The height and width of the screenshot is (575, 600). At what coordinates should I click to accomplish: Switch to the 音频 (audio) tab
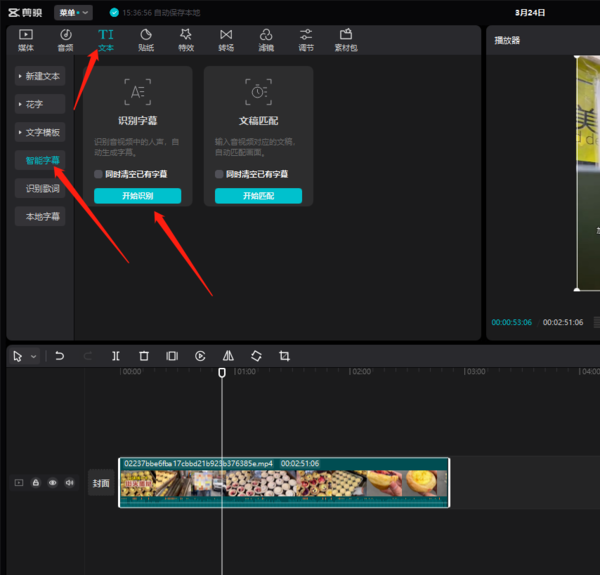(x=65, y=39)
